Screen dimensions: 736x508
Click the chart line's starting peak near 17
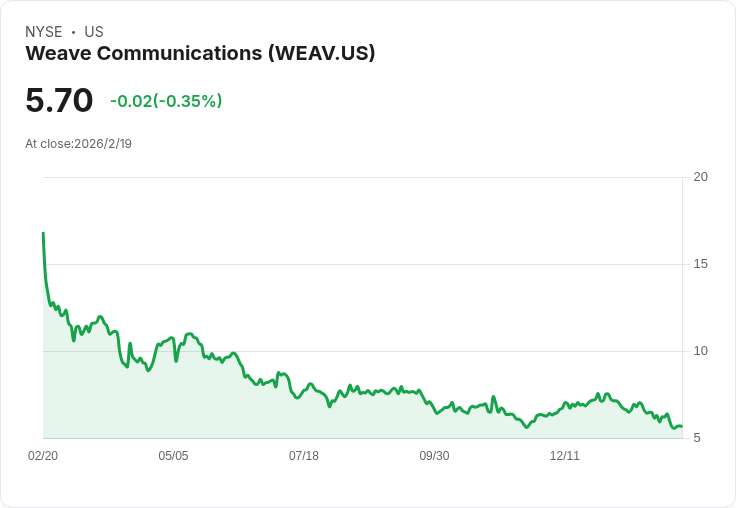click(43, 234)
